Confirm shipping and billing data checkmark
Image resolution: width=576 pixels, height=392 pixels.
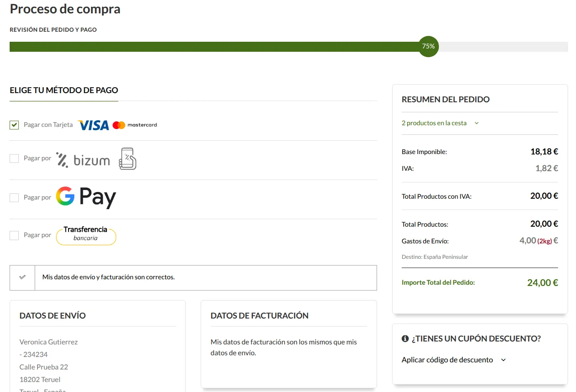pyautogui.click(x=23, y=278)
